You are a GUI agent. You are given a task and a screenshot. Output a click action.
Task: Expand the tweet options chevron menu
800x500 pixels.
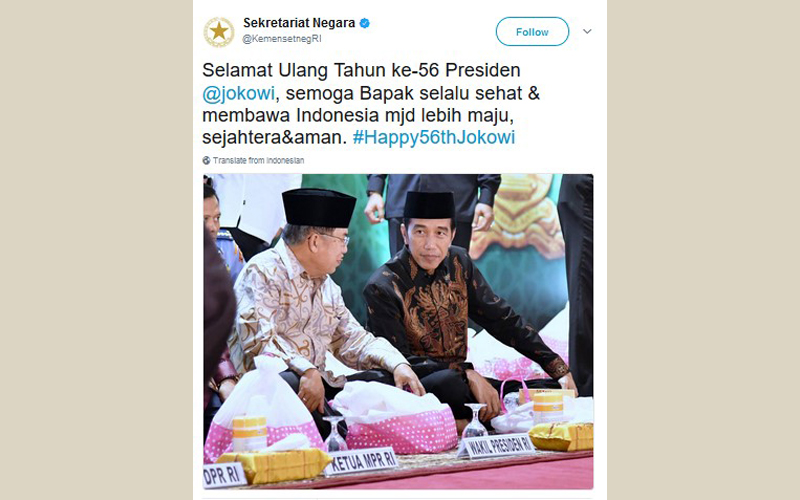587,32
